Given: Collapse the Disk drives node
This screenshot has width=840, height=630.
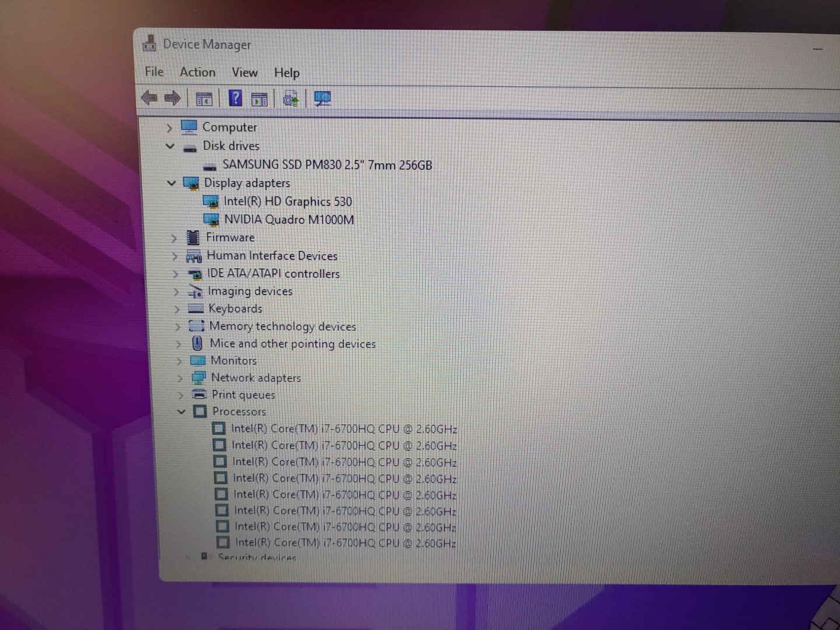Looking at the screenshot, I should 170,146.
